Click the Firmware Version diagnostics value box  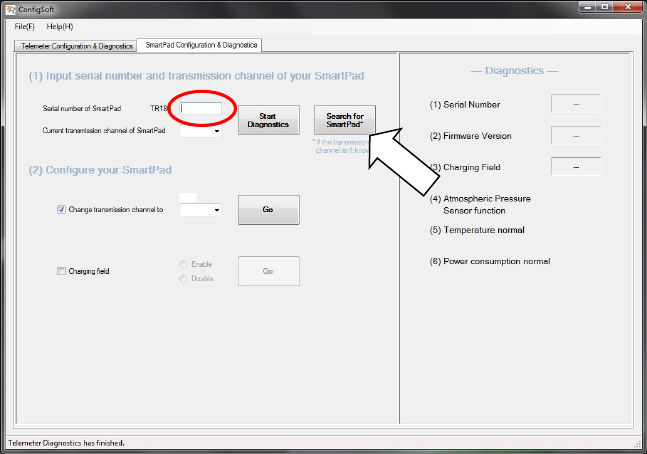576,135
